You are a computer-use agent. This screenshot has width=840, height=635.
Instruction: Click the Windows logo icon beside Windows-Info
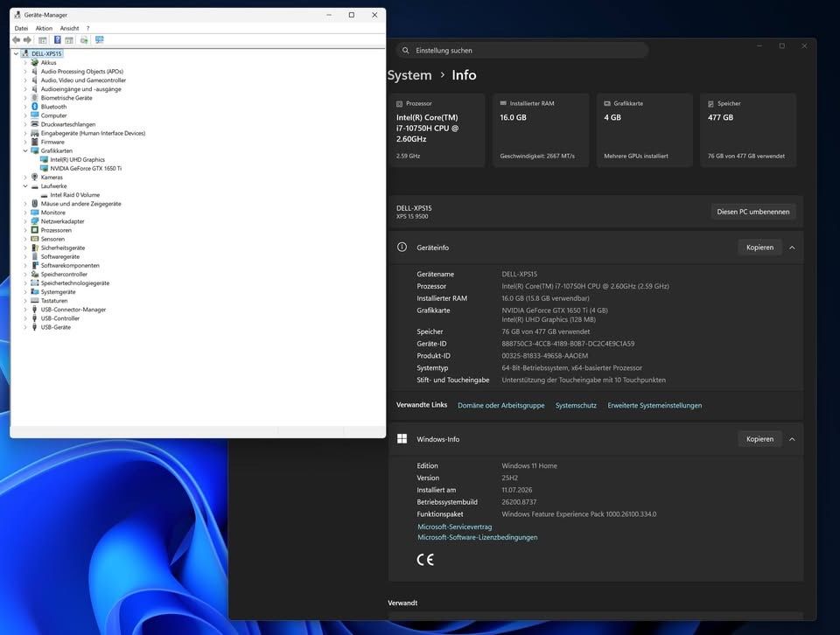point(402,439)
